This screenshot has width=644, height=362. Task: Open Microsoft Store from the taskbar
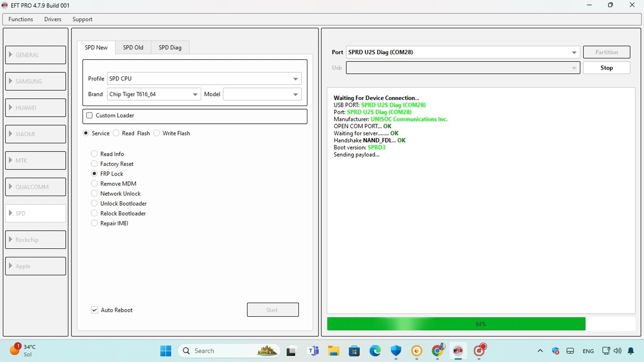coord(354,351)
